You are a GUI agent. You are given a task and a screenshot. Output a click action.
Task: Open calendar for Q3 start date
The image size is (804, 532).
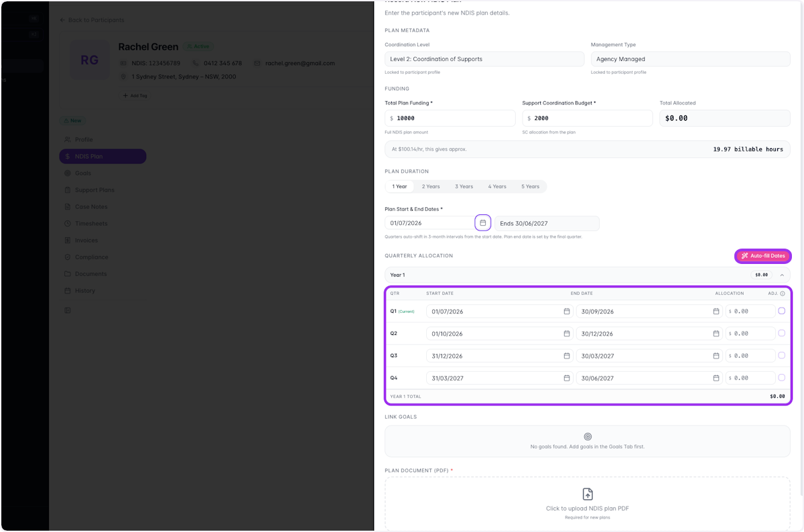567,356
